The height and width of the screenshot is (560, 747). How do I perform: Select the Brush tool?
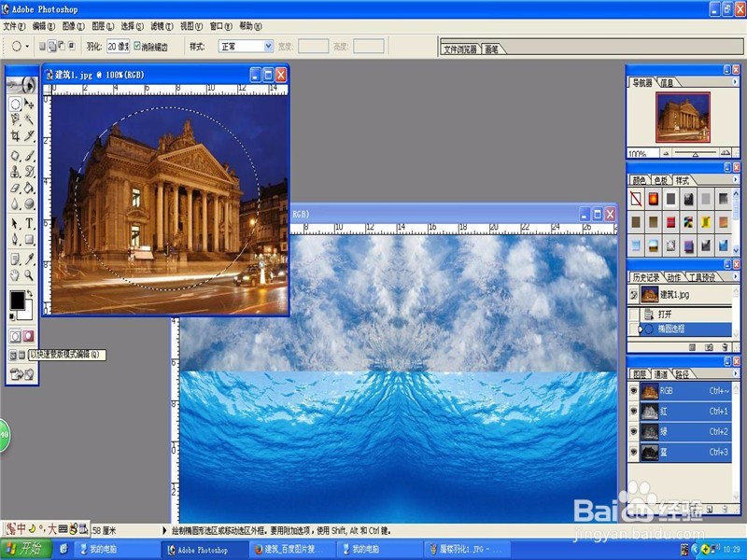tap(29, 156)
